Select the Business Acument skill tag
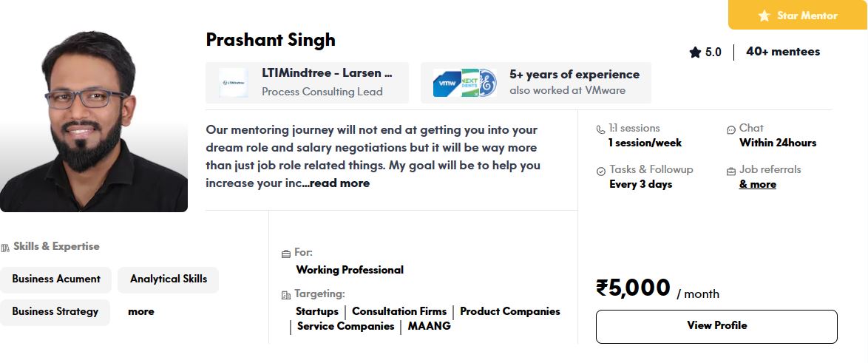Screen dimensions: 868x363 pyautogui.click(x=56, y=279)
